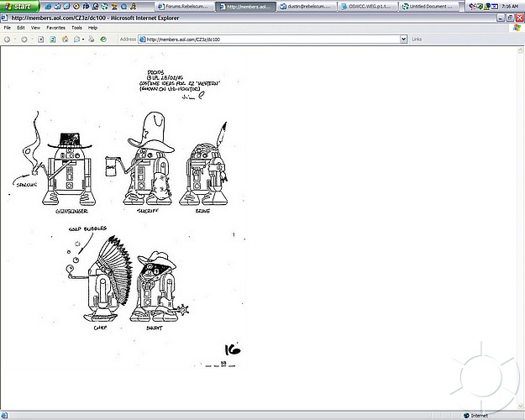Click the 7:16 AM system clock
Viewport: 525px width, 420px height.
pyautogui.click(x=510, y=7)
